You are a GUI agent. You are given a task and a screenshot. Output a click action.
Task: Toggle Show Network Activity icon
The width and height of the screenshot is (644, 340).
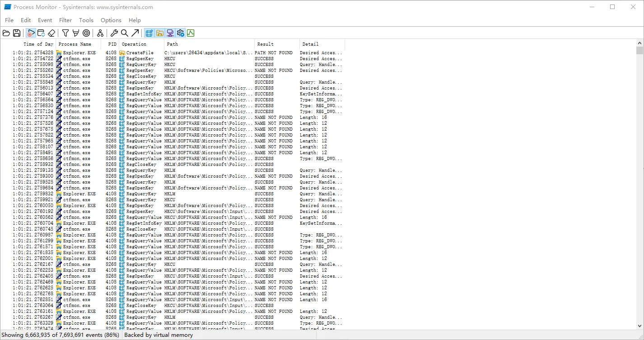click(x=170, y=33)
